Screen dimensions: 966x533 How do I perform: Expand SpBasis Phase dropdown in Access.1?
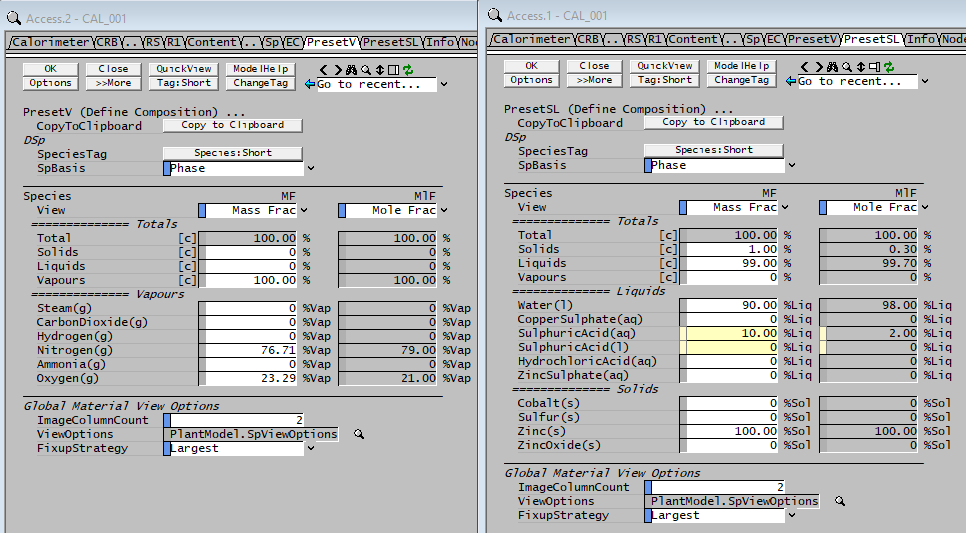click(x=792, y=165)
